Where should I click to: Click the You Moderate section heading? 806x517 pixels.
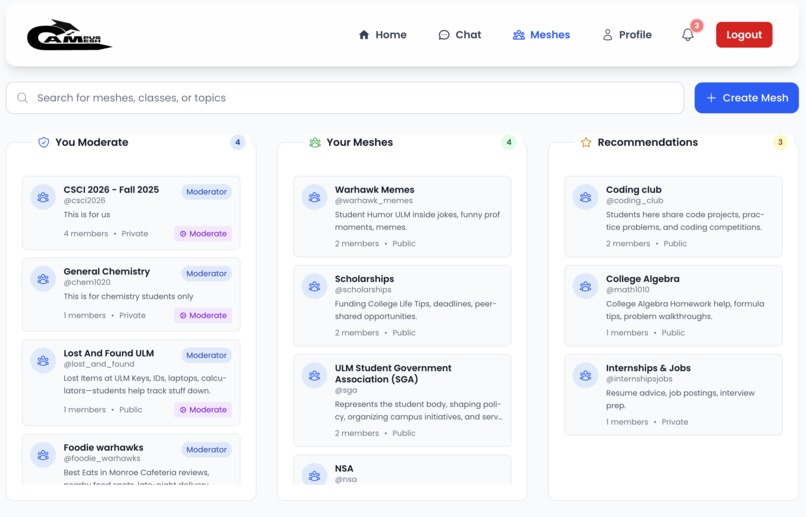91,142
